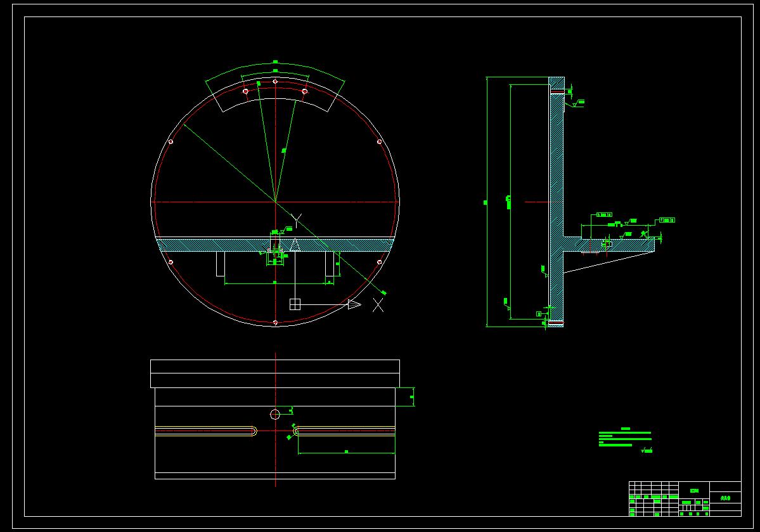Select the UCS Y-axis arrowhead
Image resolution: width=760 pixels, height=532 pixels.
coord(295,245)
